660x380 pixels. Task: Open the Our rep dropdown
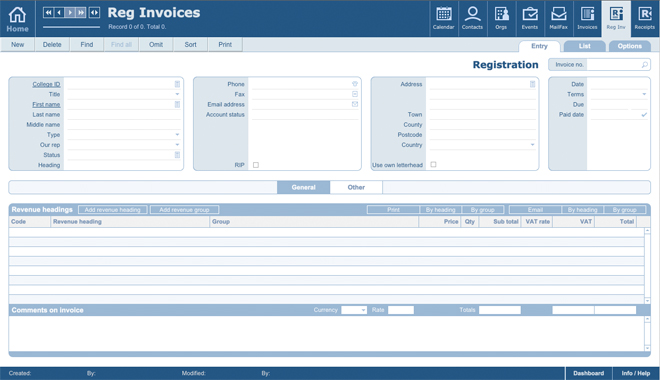tap(177, 145)
